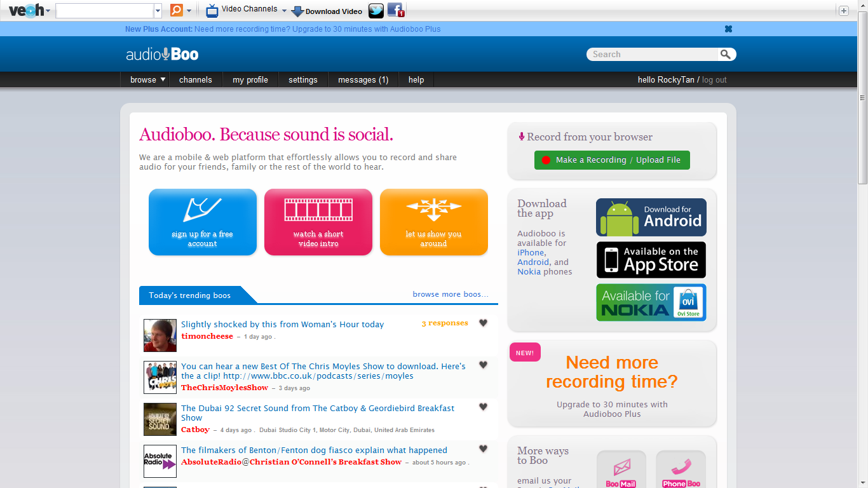Click the Android text link
Screen dimensions: 868x488
(533, 262)
